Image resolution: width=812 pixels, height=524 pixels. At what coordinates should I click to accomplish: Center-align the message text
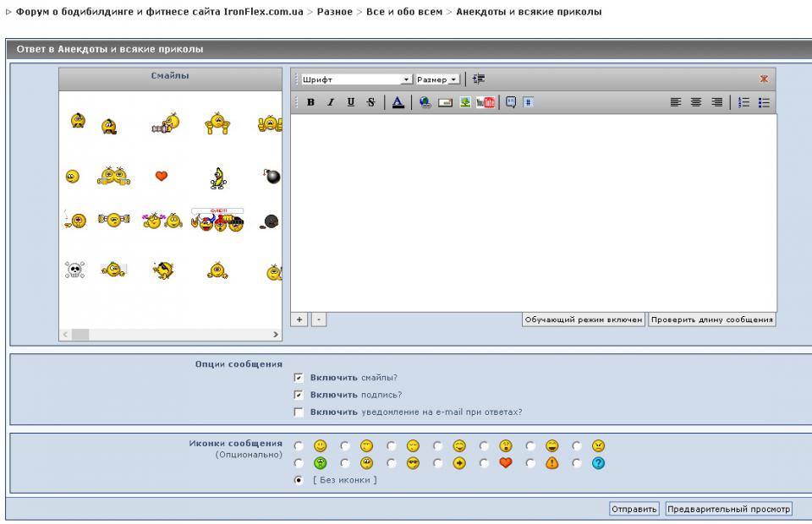click(697, 102)
